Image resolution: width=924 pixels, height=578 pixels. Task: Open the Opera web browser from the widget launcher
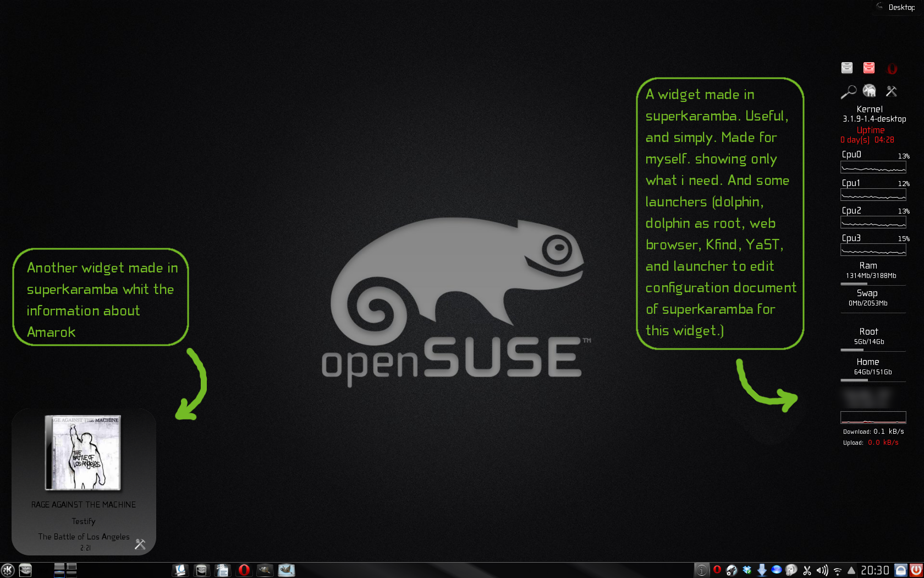892,68
